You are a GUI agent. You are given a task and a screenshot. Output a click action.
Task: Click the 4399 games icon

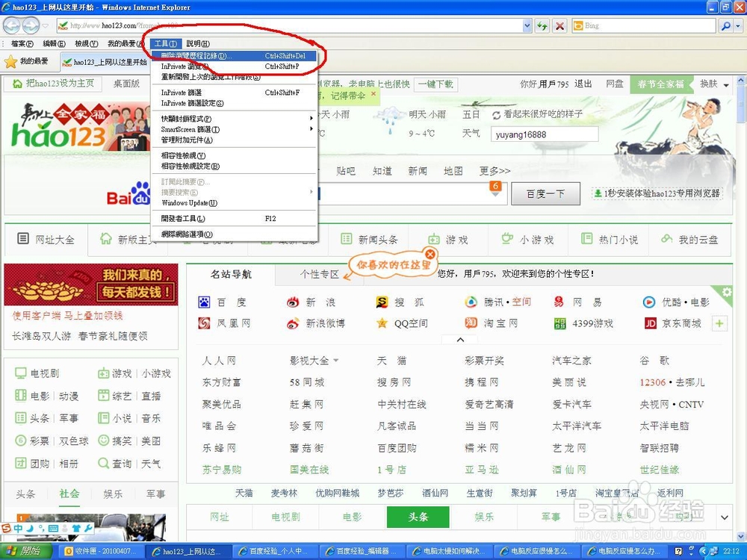[560, 324]
